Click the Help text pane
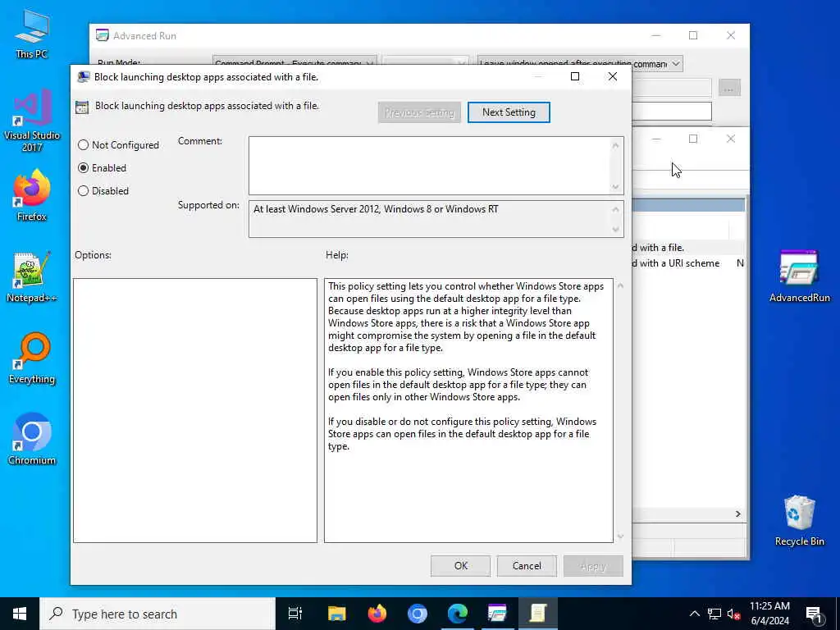This screenshot has height=630, width=840. [468, 410]
